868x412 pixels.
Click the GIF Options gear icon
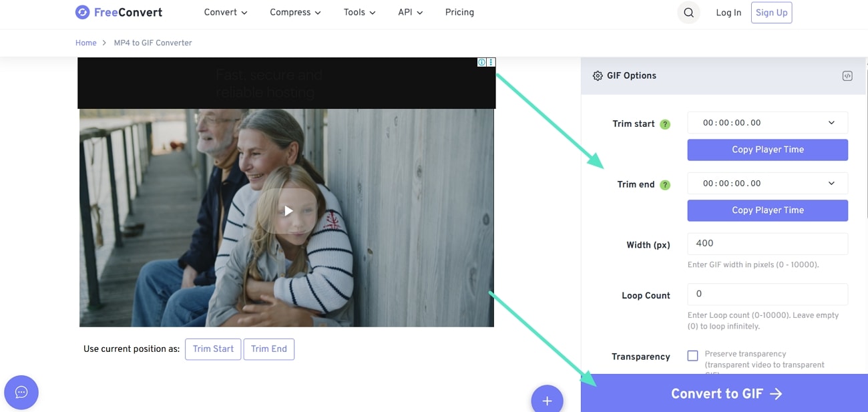[x=598, y=75]
